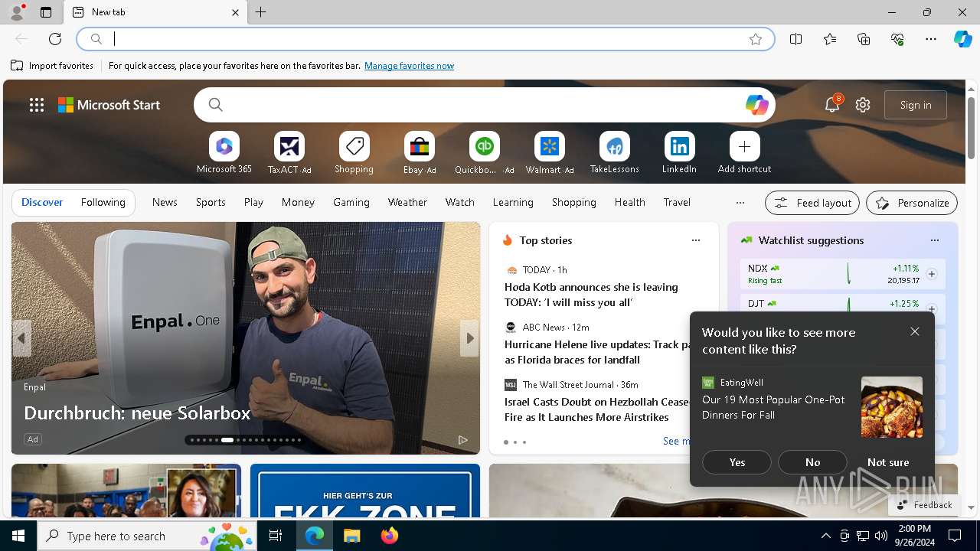Viewport: 980px width, 551px height.
Task: Click the Personalize button
Action: tap(912, 203)
